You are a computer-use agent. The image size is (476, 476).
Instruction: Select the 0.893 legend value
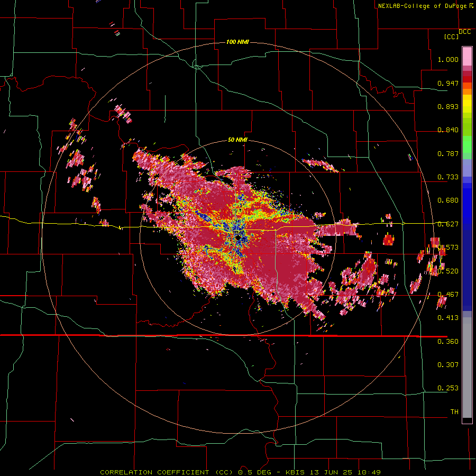coord(448,106)
